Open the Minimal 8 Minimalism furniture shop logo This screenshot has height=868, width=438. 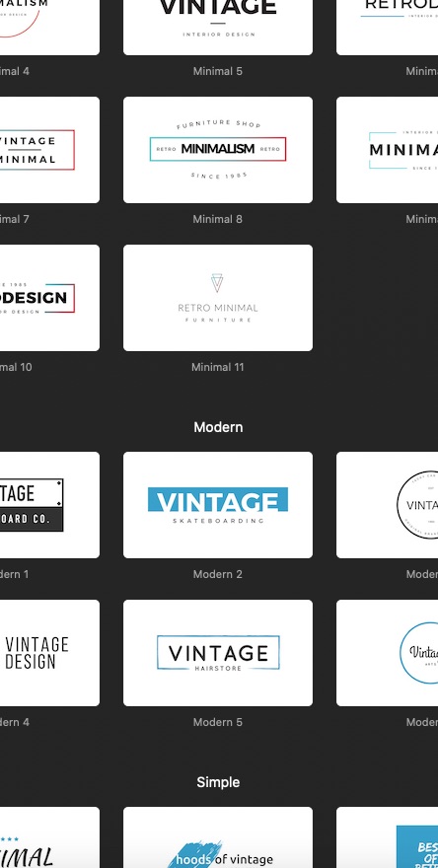tap(218, 150)
